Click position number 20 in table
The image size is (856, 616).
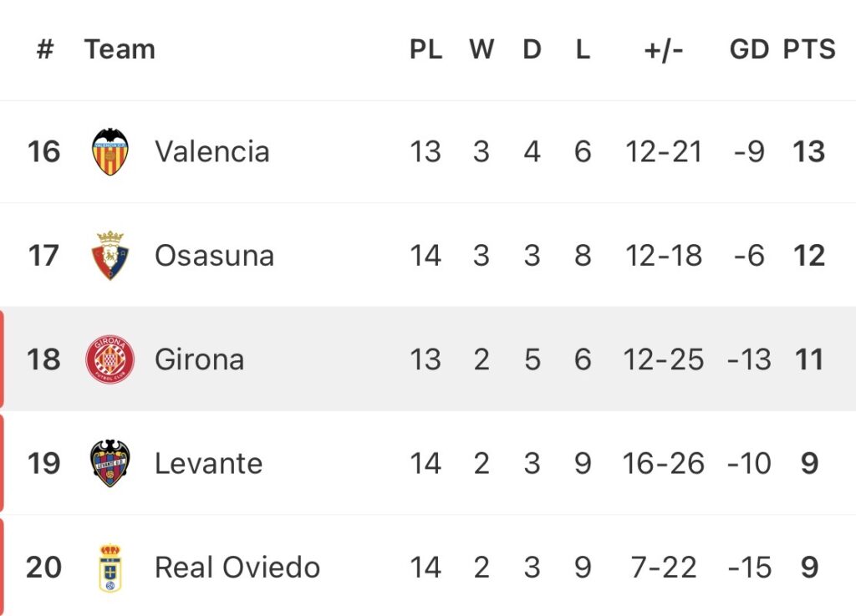(43, 568)
